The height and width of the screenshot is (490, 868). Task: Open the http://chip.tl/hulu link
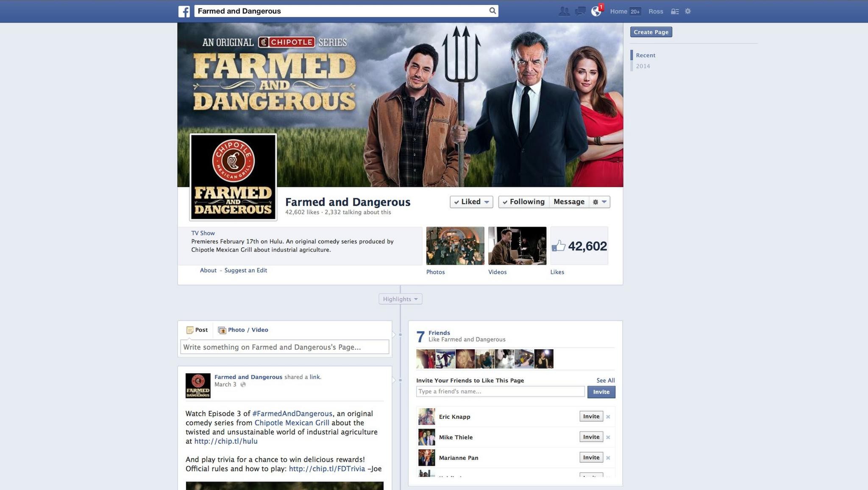pos(226,441)
